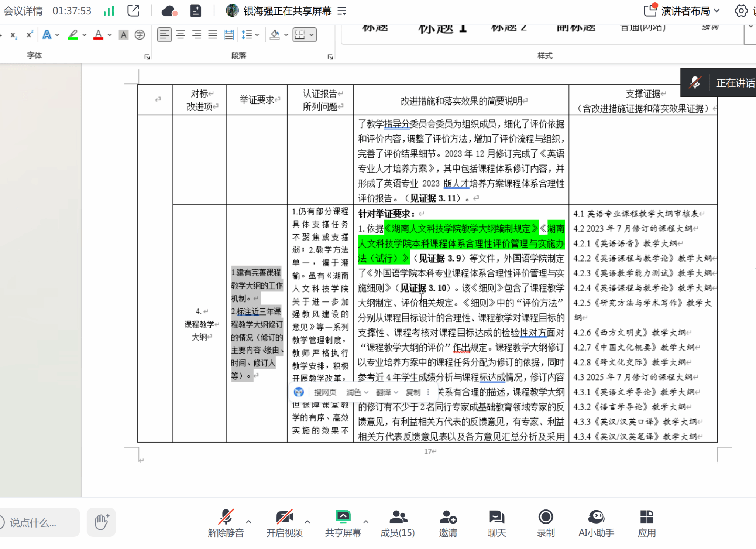
Task: Click the pop-out share window icon
Action: [133, 11]
